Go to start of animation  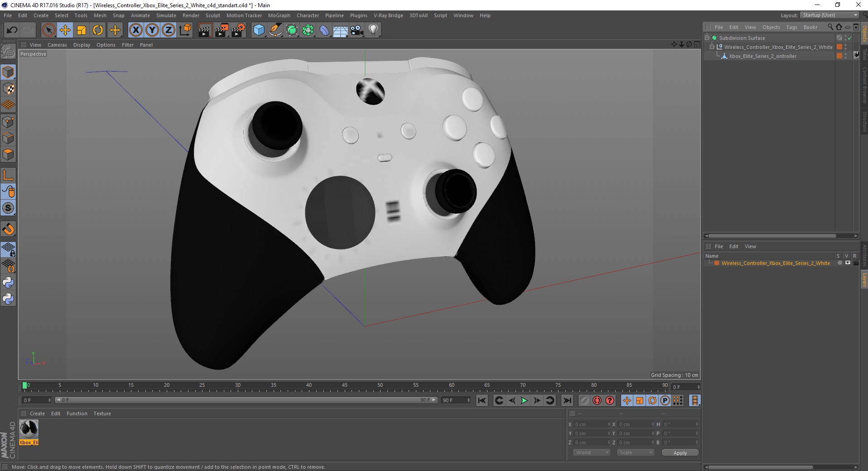(482, 400)
